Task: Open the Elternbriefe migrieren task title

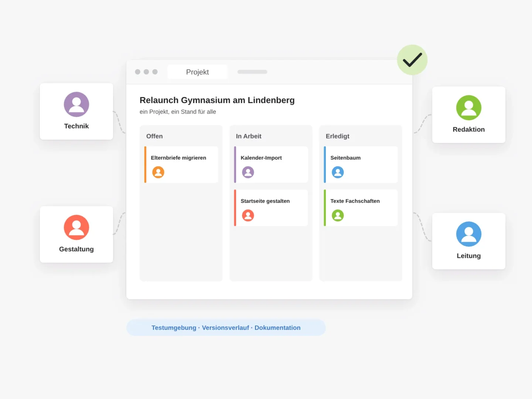Action: click(178, 158)
